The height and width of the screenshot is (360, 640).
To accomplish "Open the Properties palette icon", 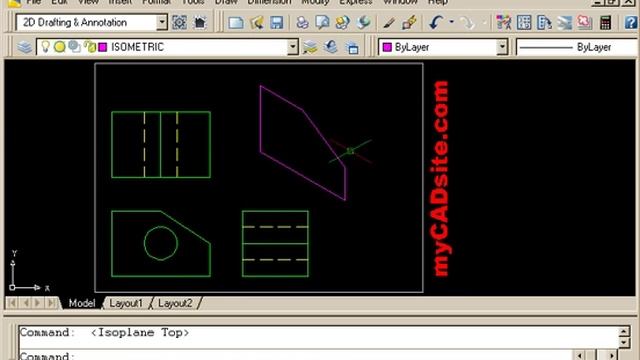I will coord(504,22).
